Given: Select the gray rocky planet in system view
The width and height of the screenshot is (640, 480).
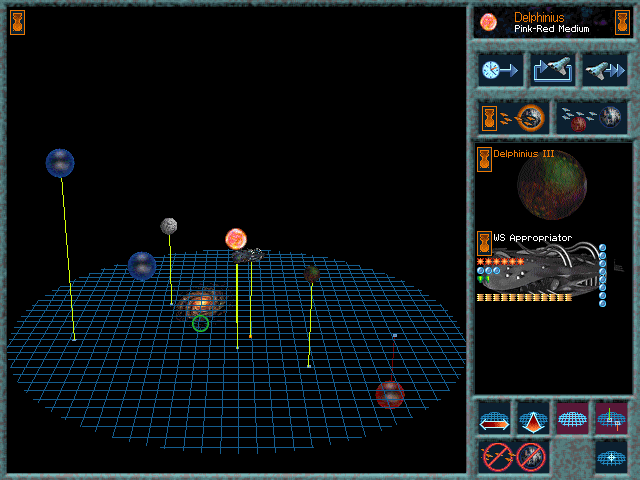Looking at the screenshot, I should [x=169, y=226].
